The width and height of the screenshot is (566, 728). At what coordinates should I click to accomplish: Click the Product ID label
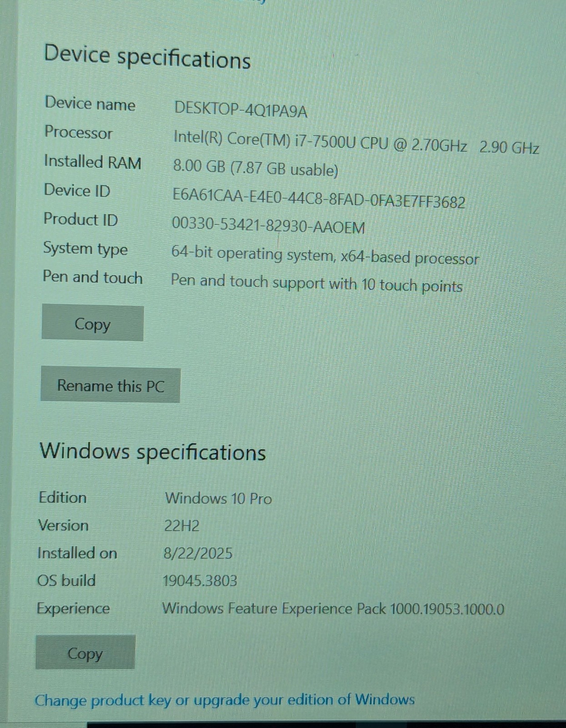pyautogui.click(x=80, y=219)
